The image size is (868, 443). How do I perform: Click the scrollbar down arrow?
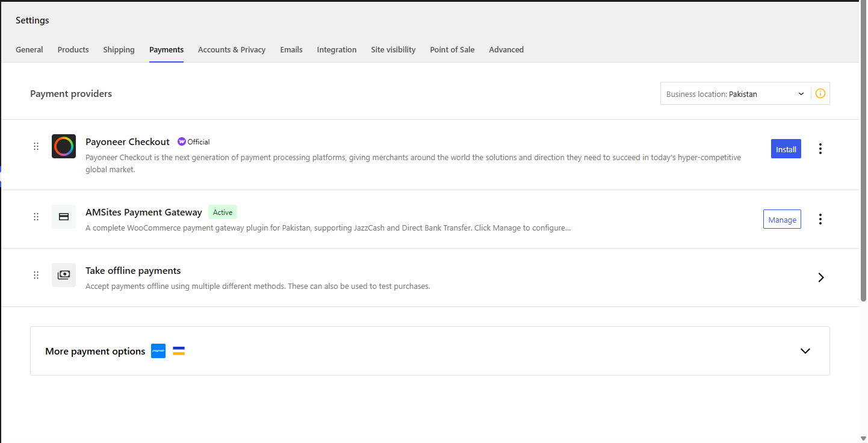coord(863,438)
